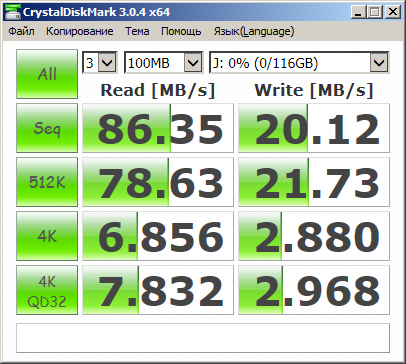Select the Seq read result 86.35
The image size is (406, 364).
(x=158, y=128)
